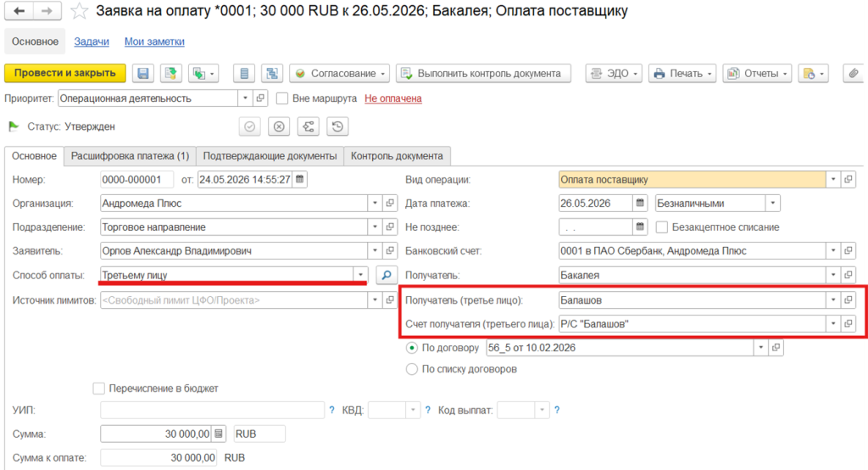Save the document with the diskette icon

click(x=142, y=73)
